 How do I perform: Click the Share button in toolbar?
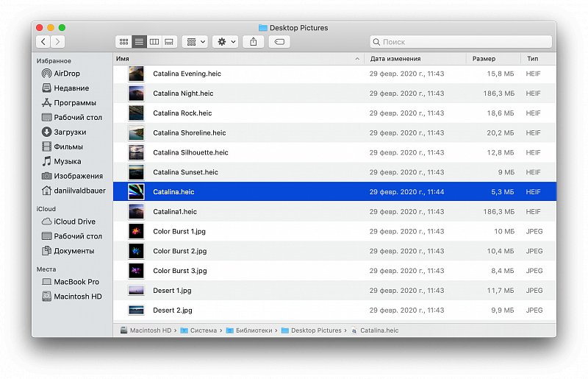[x=254, y=42]
